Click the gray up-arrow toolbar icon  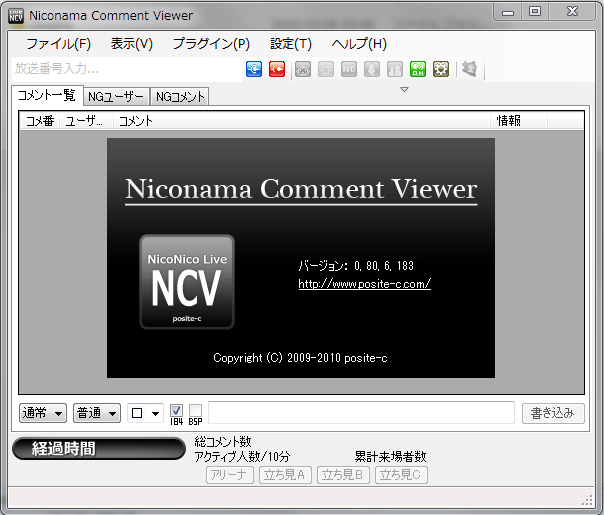coord(326,69)
